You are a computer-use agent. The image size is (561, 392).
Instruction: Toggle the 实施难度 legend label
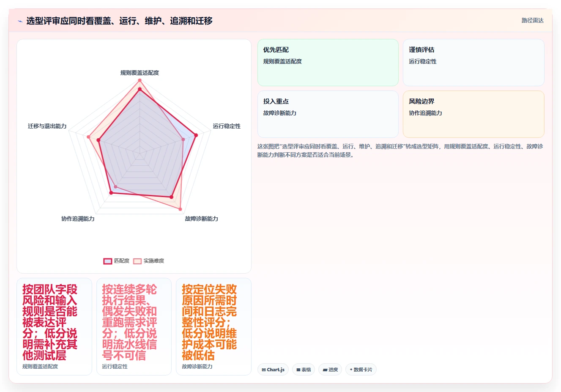(x=154, y=261)
